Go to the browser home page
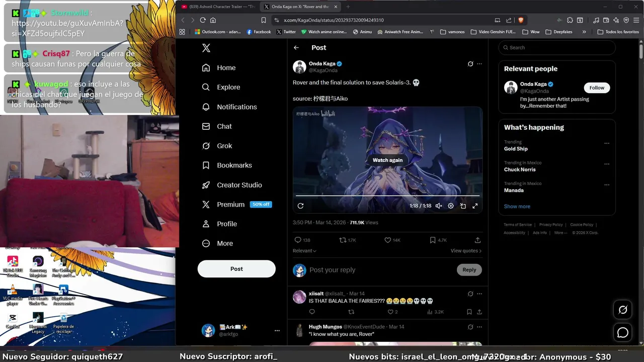This screenshot has height=362, width=644. click(x=213, y=20)
